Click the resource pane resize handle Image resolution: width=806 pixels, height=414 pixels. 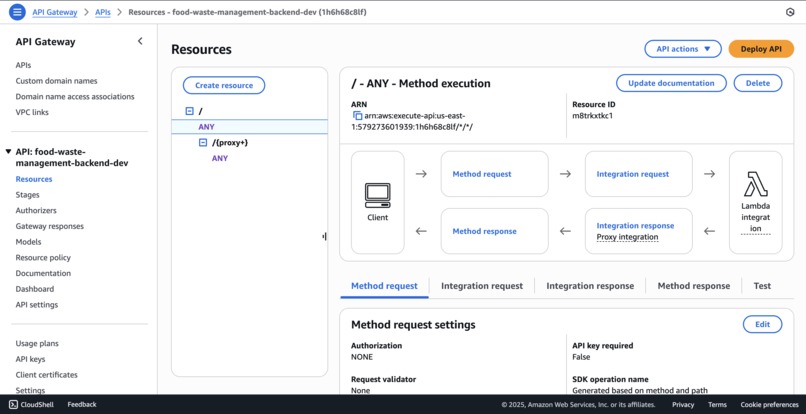pos(324,237)
